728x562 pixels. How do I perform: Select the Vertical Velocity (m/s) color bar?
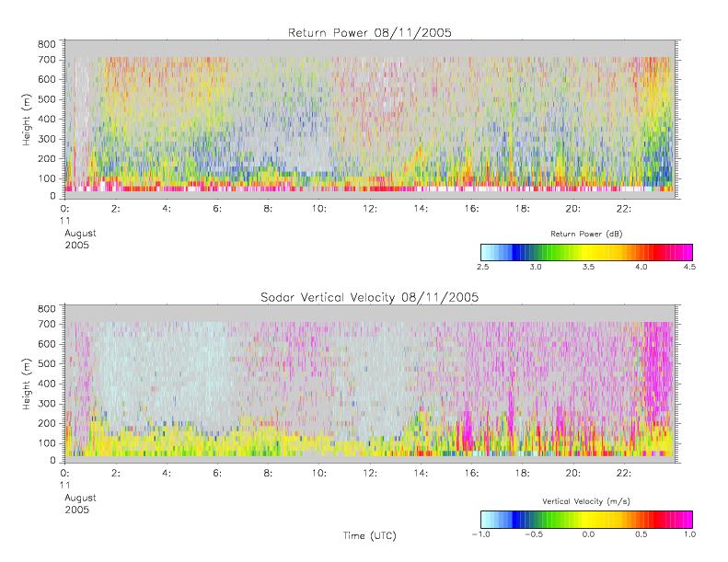coord(586,520)
